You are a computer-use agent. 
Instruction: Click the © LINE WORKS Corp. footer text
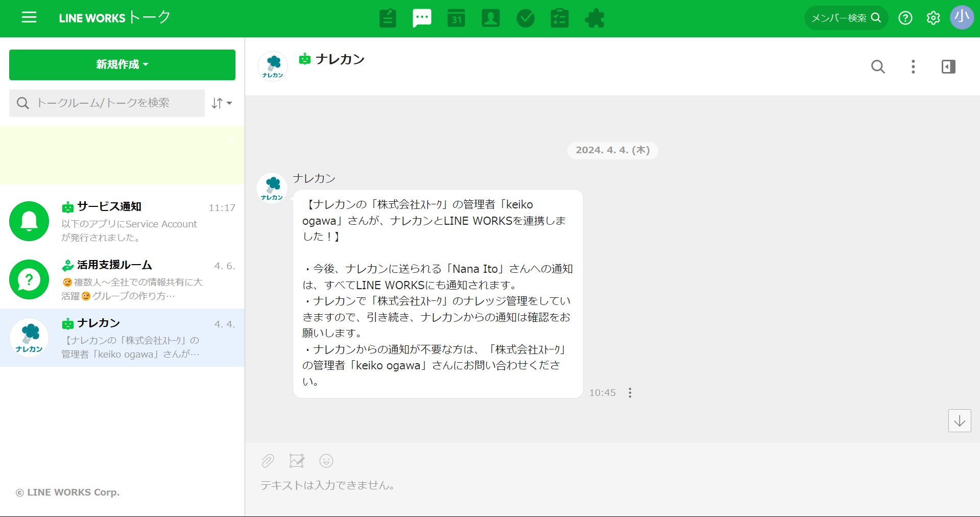point(67,492)
